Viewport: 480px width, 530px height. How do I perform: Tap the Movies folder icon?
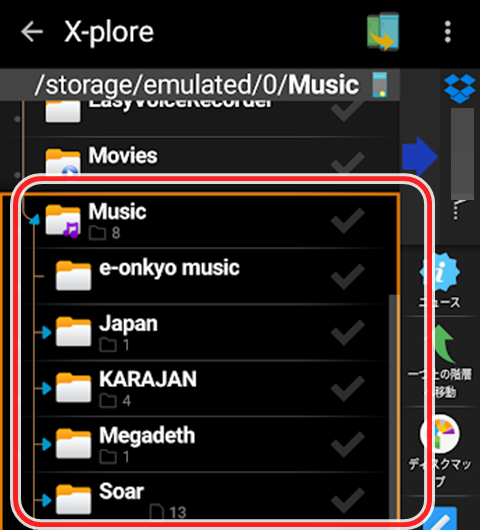63,162
